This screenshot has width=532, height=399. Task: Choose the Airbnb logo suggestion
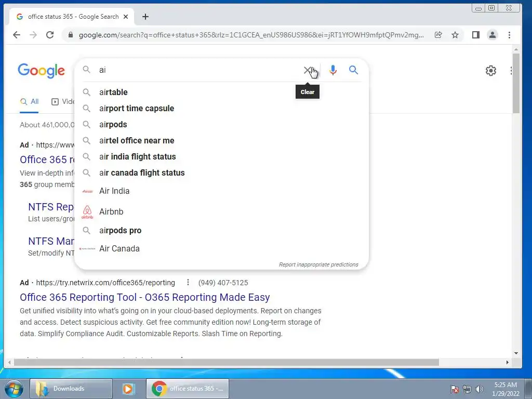(221, 212)
